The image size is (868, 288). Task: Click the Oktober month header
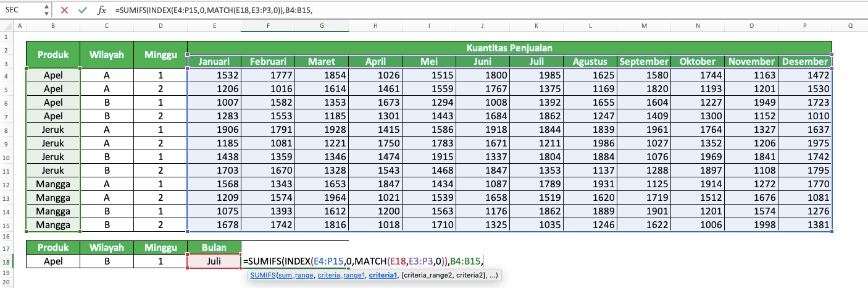click(698, 61)
